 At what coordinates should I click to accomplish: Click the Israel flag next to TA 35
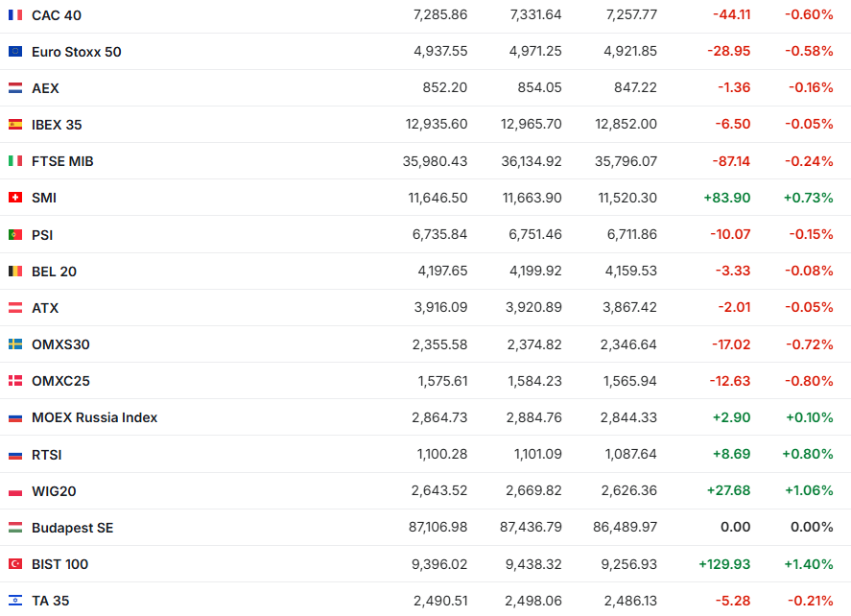coord(15,601)
